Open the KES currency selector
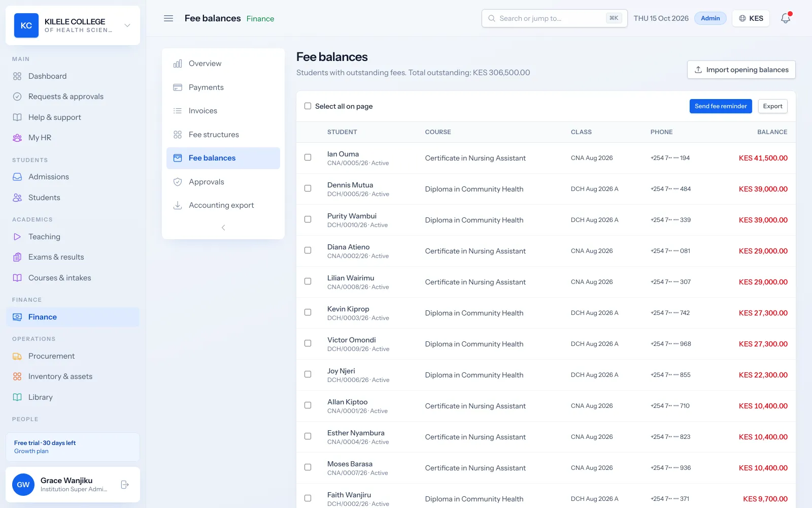This screenshot has height=508, width=812. tap(751, 18)
